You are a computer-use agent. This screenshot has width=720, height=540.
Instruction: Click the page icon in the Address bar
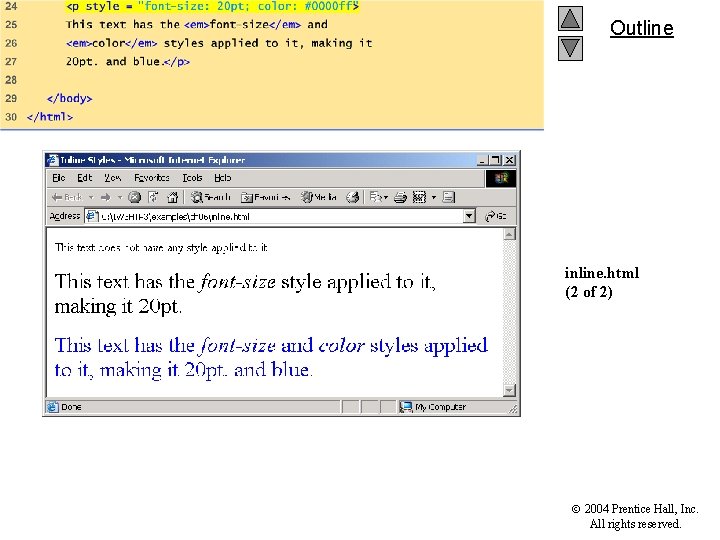tap(92, 216)
